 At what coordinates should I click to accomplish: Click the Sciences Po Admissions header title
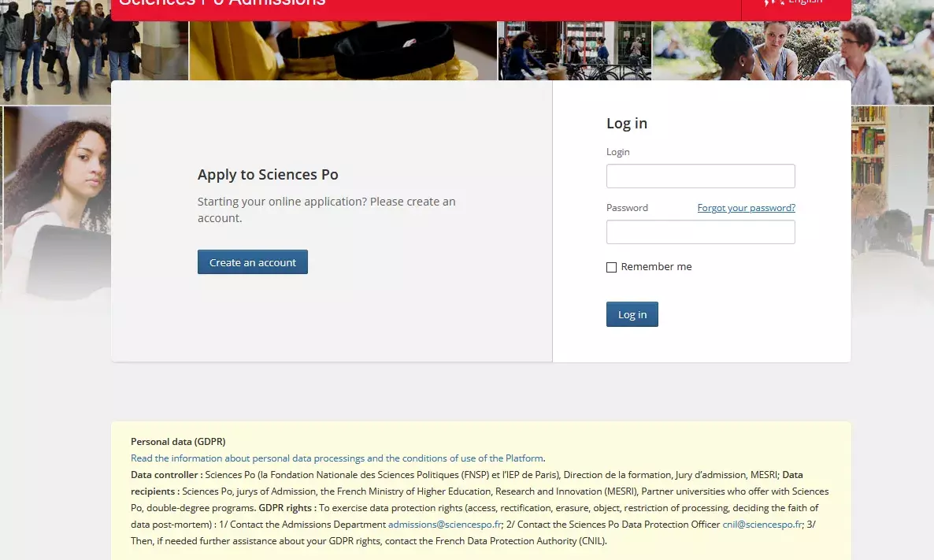pyautogui.click(x=222, y=4)
